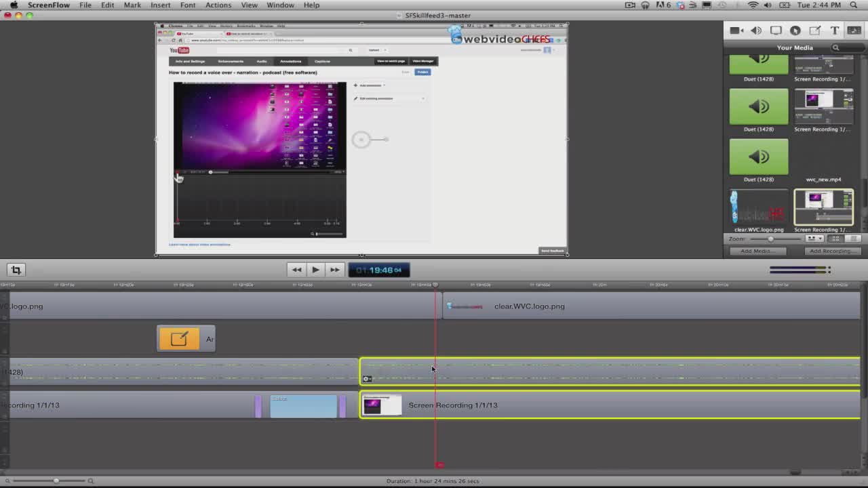Select the Screen Recording 1/1/13 timeline clip

610,405
